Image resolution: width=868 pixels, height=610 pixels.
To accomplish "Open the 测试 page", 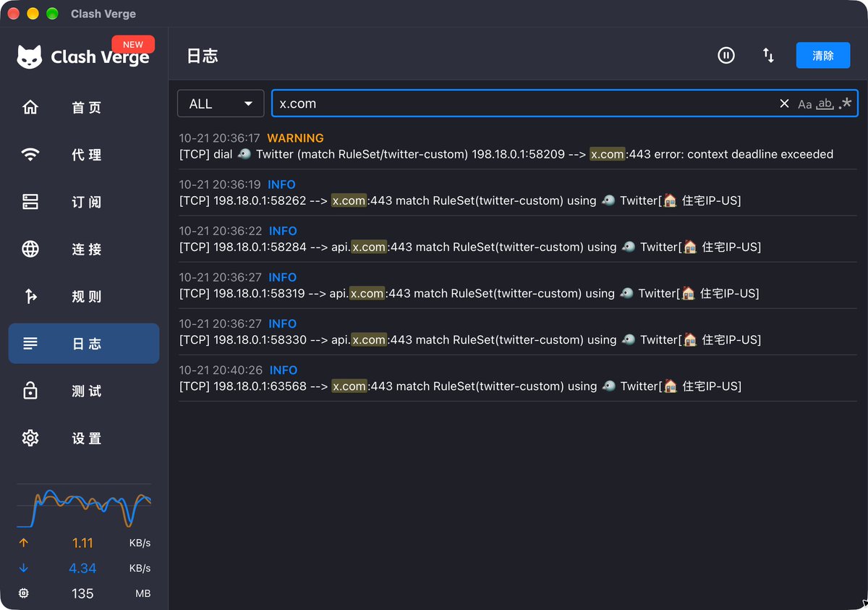I will [84, 391].
